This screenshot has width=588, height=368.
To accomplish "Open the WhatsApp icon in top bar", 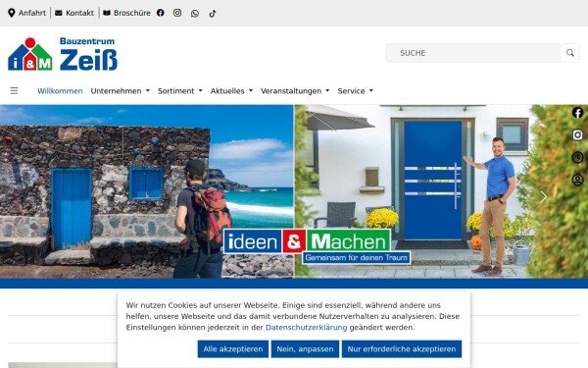I will pyautogui.click(x=195, y=14).
